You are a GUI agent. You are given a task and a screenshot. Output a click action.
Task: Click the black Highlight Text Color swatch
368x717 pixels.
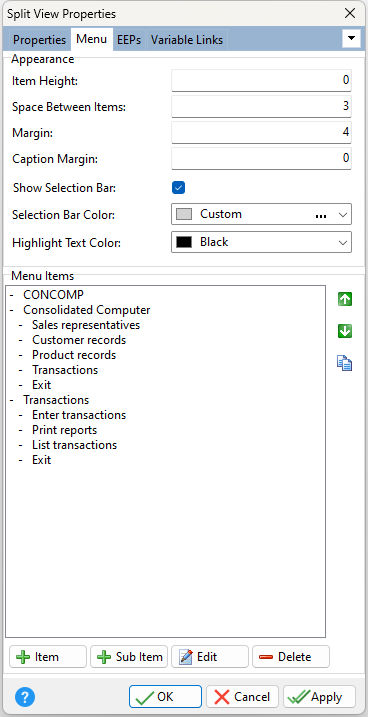pyautogui.click(x=184, y=242)
